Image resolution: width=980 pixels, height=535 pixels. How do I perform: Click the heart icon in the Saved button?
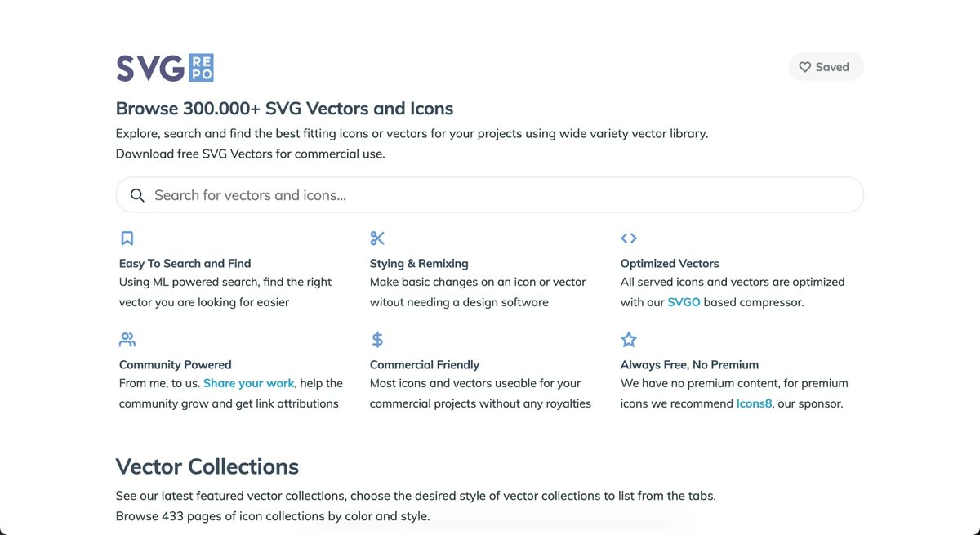[x=804, y=67]
